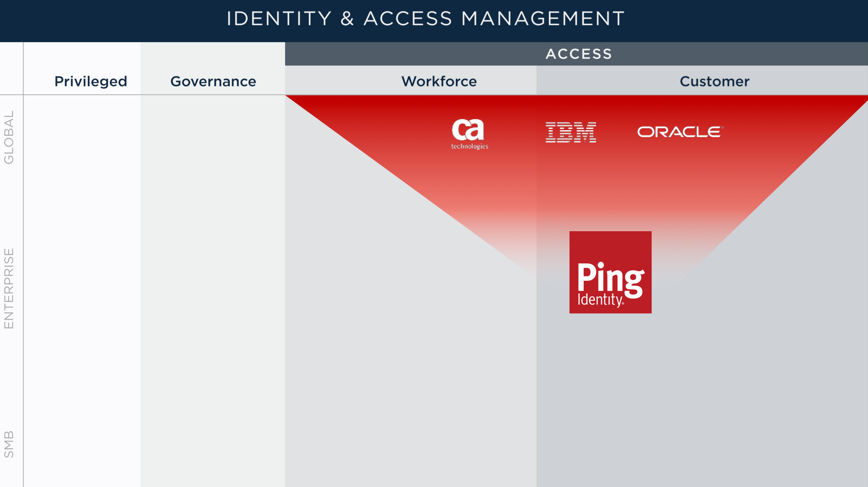Click the ENTERPRISE row label
868x487 pixels.
9,288
